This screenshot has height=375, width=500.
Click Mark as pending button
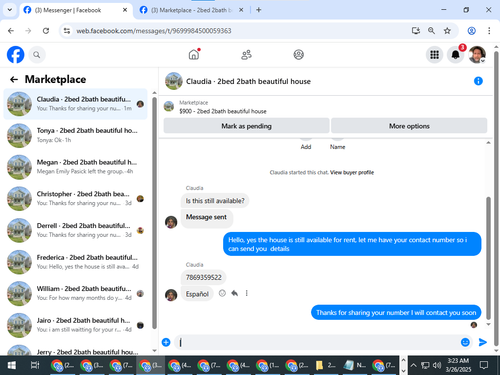(x=246, y=126)
